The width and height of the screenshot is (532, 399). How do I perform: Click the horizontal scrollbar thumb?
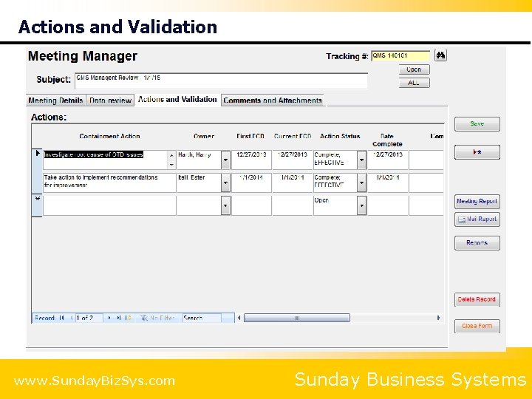(297, 318)
